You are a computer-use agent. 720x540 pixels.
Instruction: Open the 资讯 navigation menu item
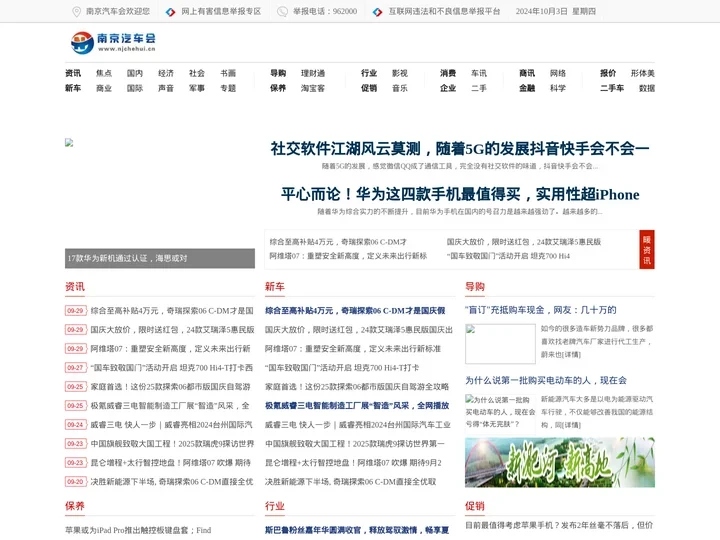(x=73, y=73)
